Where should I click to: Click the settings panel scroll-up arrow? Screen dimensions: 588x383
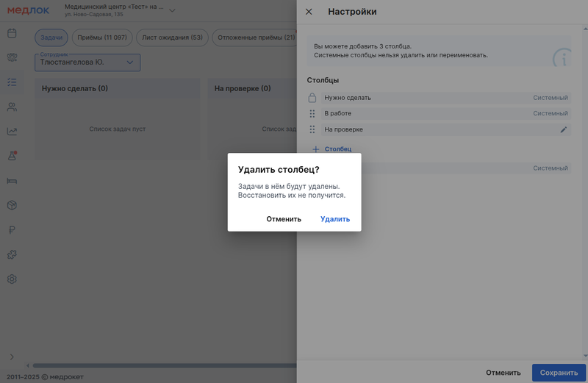tap(585, 29)
